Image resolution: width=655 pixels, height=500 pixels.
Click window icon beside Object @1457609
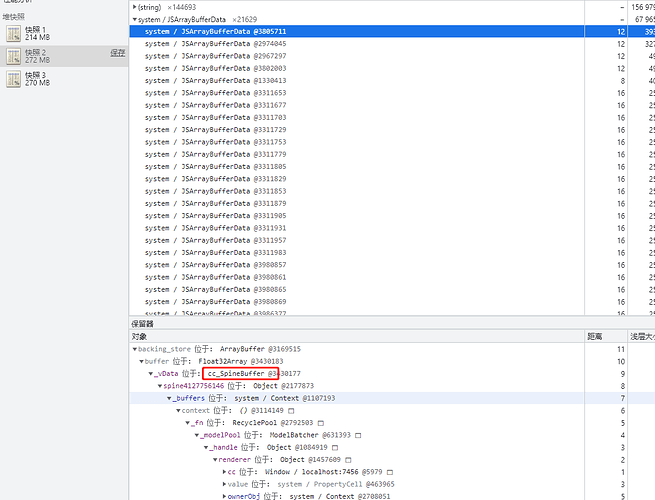coord(348,460)
